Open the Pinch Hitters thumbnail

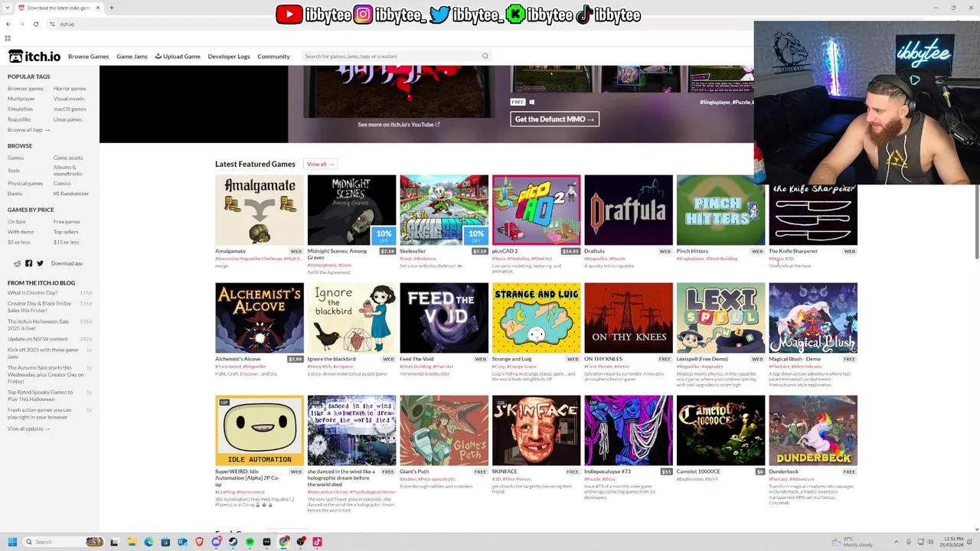(x=720, y=210)
